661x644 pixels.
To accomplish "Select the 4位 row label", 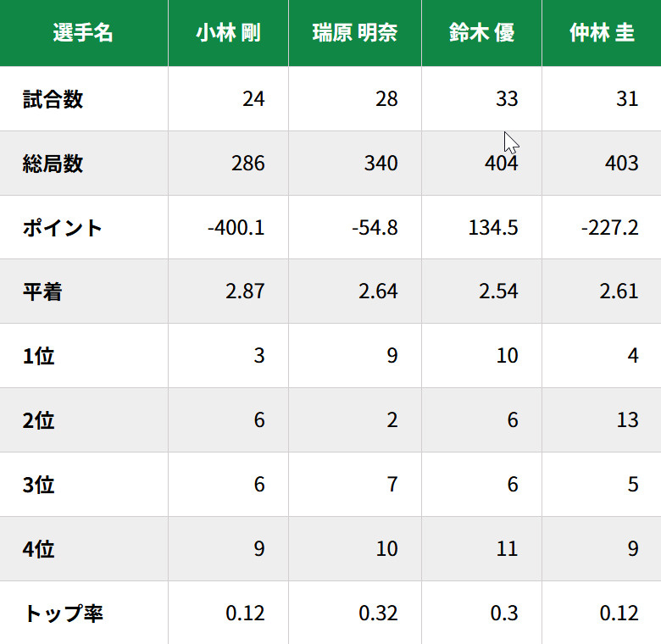I will point(39,549).
